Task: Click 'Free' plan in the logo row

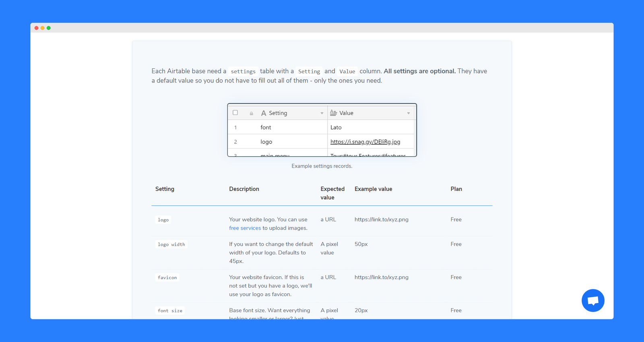Action: click(x=456, y=220)
